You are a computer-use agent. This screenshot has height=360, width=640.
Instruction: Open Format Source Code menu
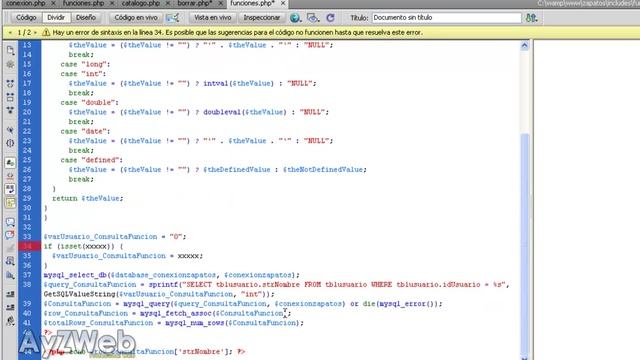click(x=10, y=321)
